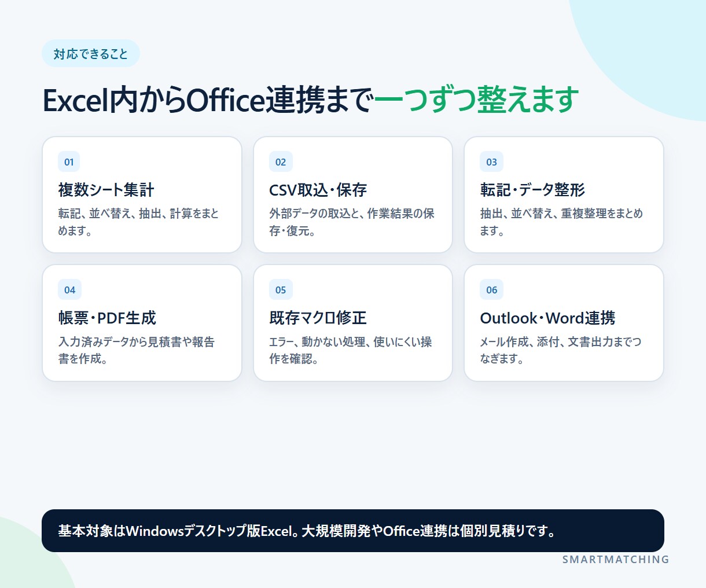The width and height of the screenshot is (706, 588).
Task: Click description エラー、動かない処理、使いにくい操作を確認。
Action: tap(351, 350)
